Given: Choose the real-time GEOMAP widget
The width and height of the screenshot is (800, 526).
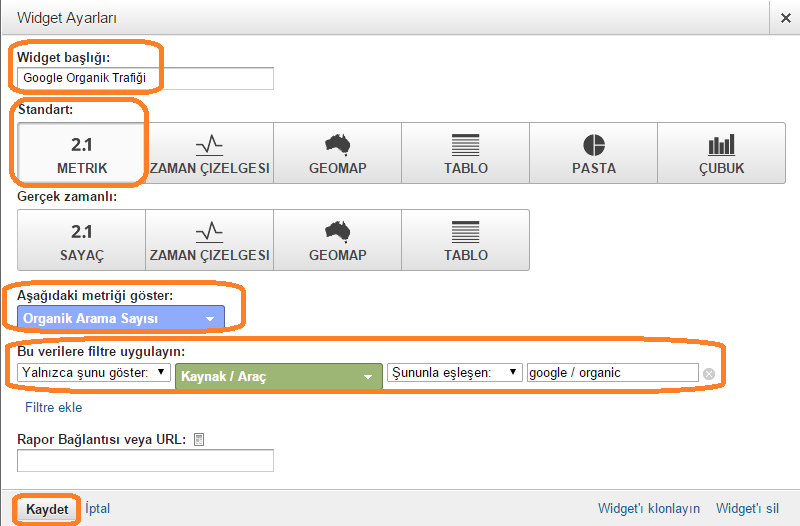Looking at the screenshot, I should (x=338, y=240).
